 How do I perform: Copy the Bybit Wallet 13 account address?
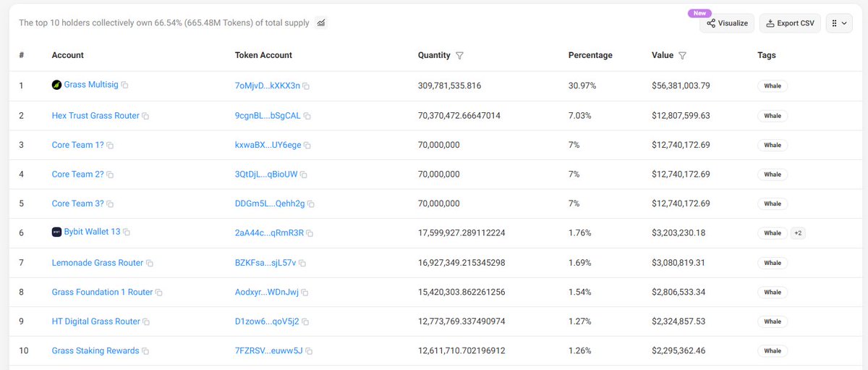click(127, 232)
